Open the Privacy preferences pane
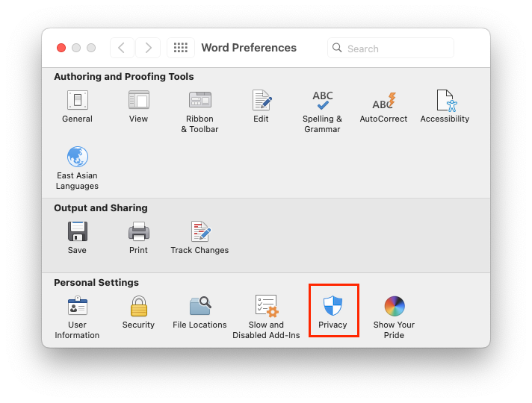Screen dimensions: 532x403 (332, 312)
